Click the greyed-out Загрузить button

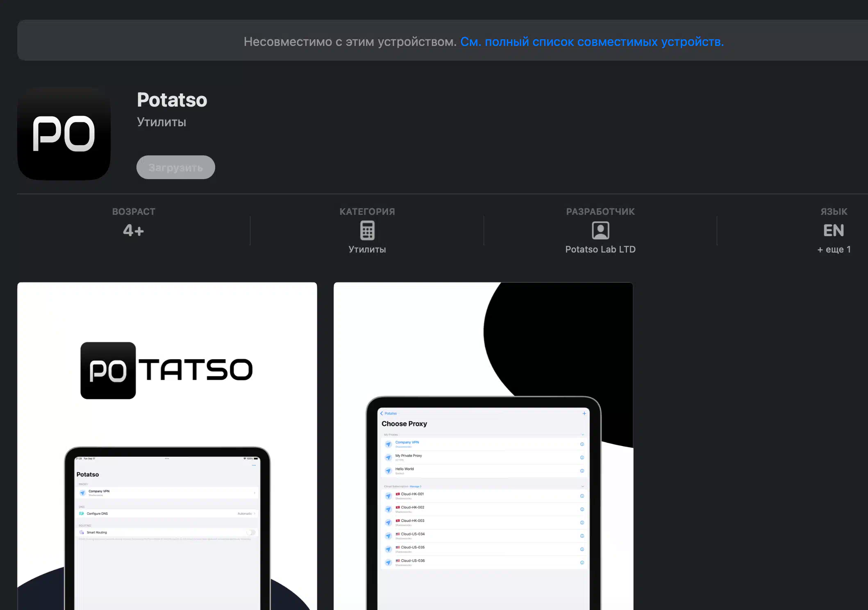176,167
